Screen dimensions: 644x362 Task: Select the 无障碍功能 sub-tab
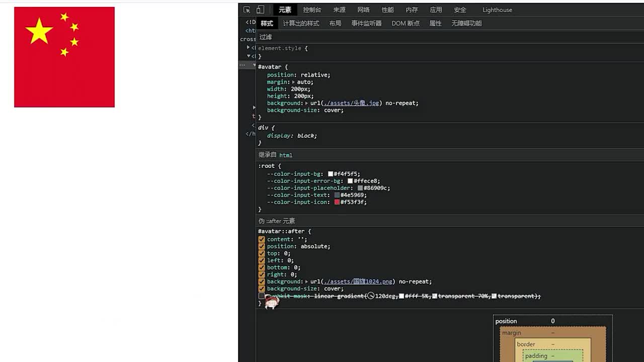pos(466,23)
